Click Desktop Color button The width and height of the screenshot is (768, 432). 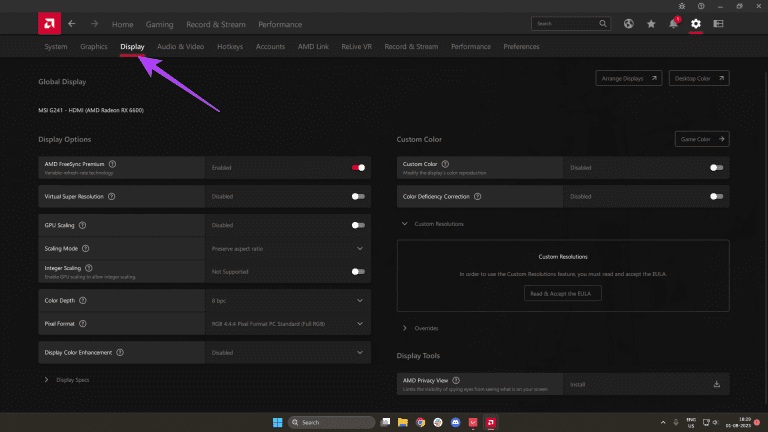[699, 78]
